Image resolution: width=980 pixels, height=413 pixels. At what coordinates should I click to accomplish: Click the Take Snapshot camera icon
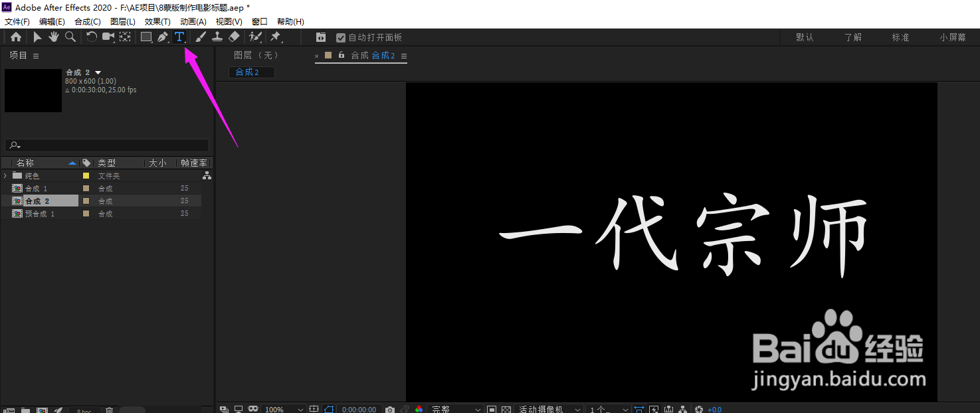pos(389,409)
